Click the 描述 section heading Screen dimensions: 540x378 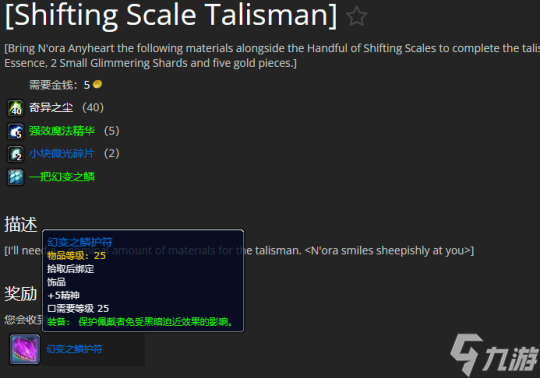pyautogui.click(x=21, y=225)
